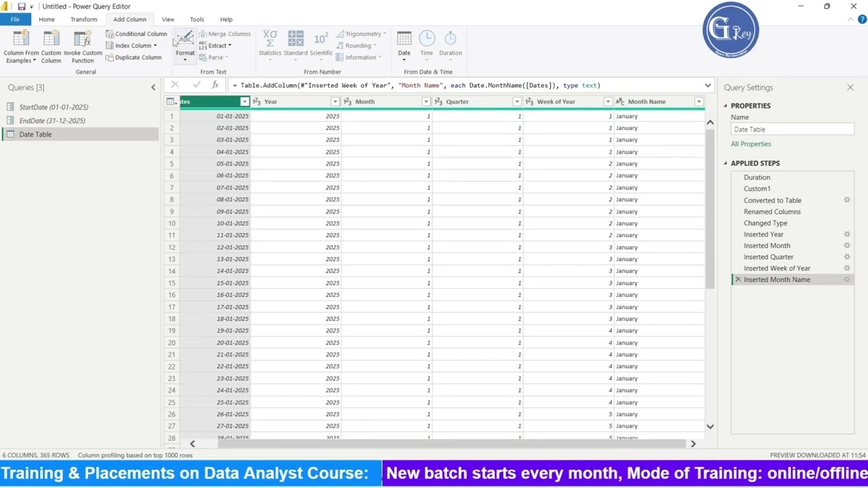
Task: Click Duplicate Column command
Action: tap(134, 58)
